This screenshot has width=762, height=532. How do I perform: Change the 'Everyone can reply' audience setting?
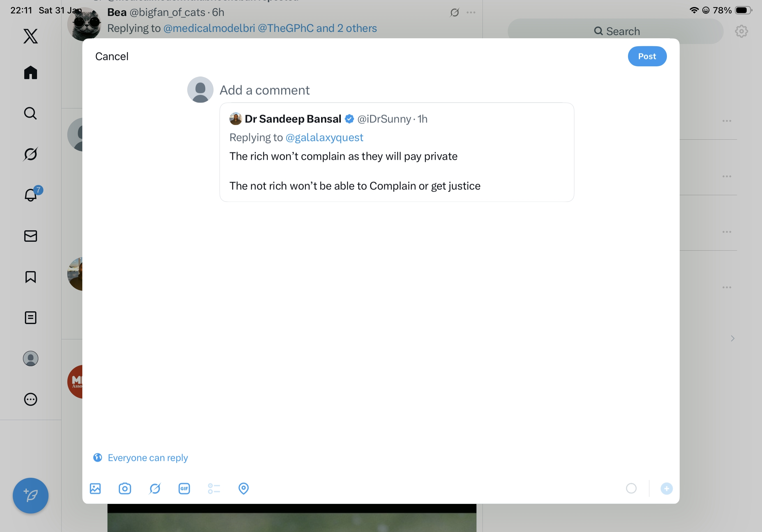point(141,458)
